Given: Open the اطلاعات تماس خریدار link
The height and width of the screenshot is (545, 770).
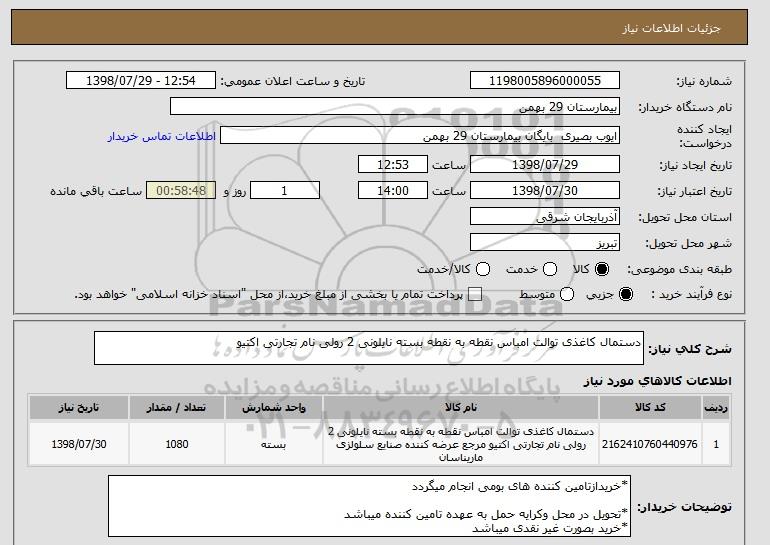Looking at the screenshot, I should 162,136.
